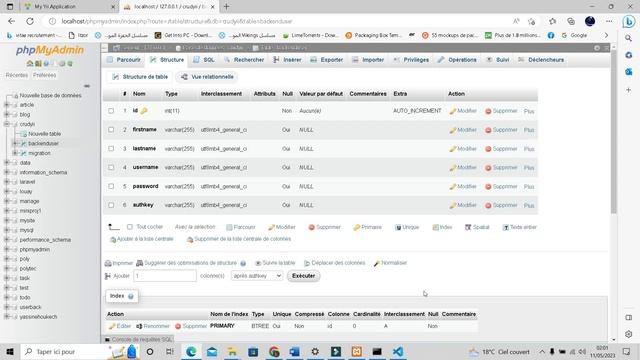Check the password row checkbox

coord(111,186)
